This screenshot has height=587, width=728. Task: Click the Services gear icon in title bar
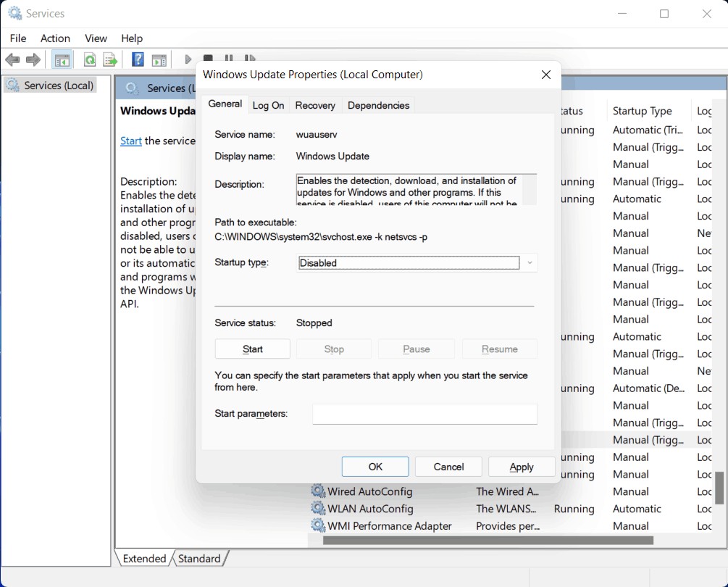pyautogui.click(x=15, y=14)
